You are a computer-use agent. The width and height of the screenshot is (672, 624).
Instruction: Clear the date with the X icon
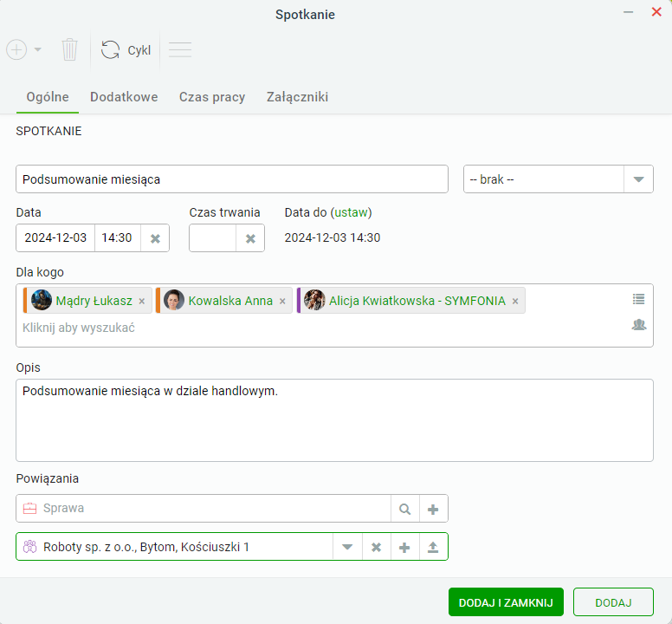pyautogui.click(x=155, y=238)
